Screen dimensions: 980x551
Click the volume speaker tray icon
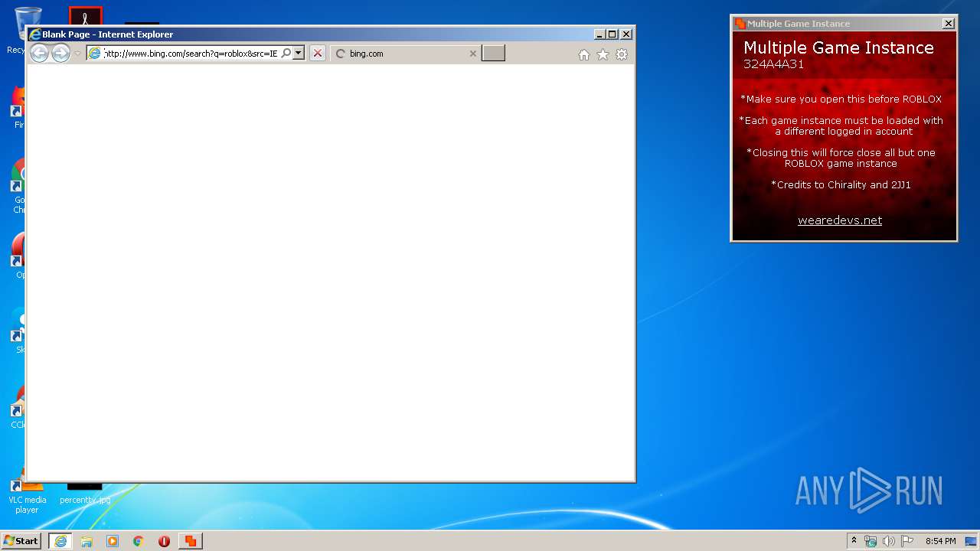889,541
